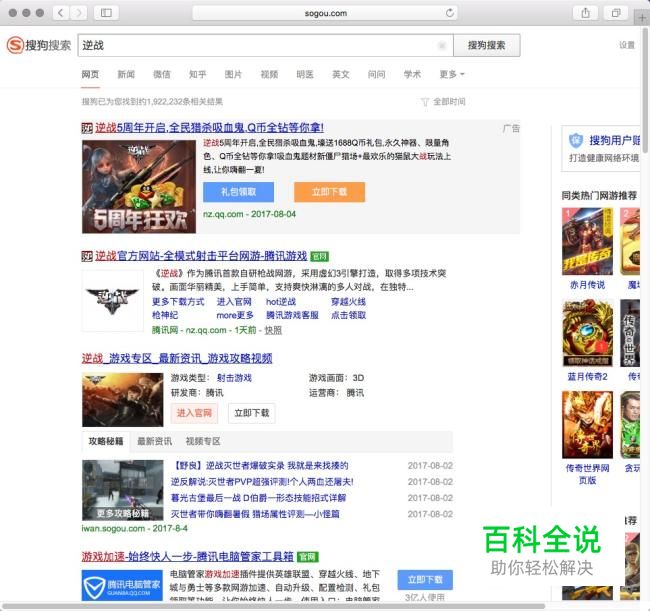650x611 pixels.
Task: Open the 快照 cached snapshot link
Action: point(273,330)
